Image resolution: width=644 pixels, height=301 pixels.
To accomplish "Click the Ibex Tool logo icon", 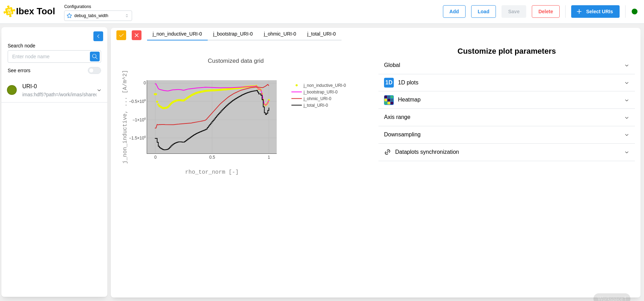I will pos(9,12).
